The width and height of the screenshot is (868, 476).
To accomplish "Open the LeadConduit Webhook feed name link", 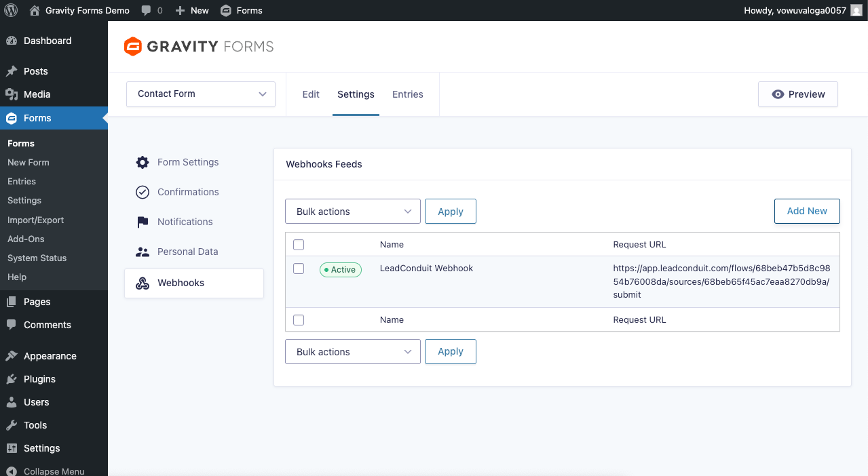I will point(426,269).
